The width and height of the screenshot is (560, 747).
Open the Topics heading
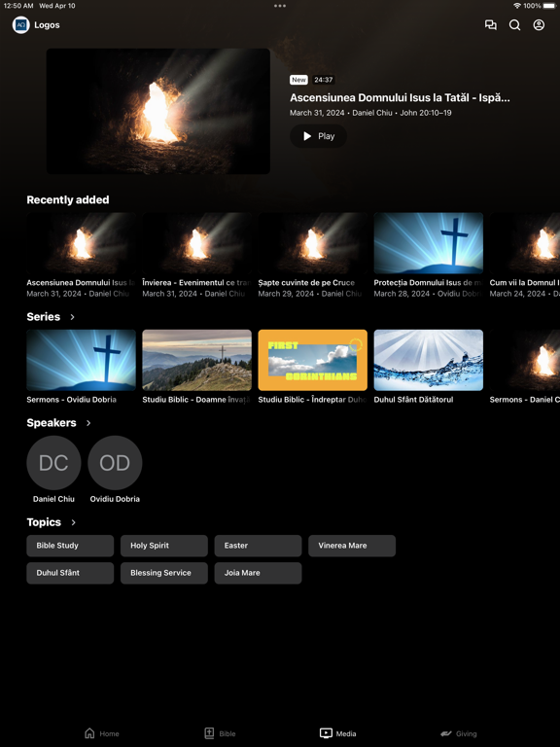(x=44, y=522)
